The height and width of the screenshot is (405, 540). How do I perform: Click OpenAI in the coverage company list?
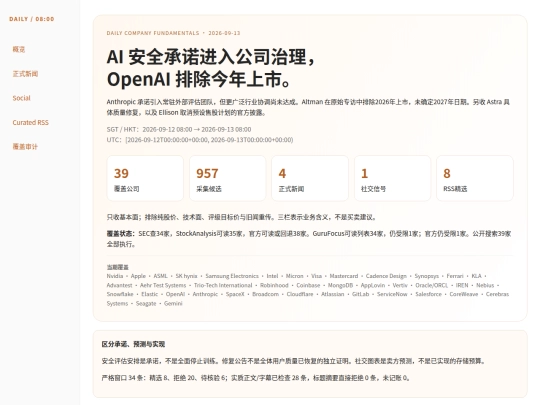coord(175,294)
